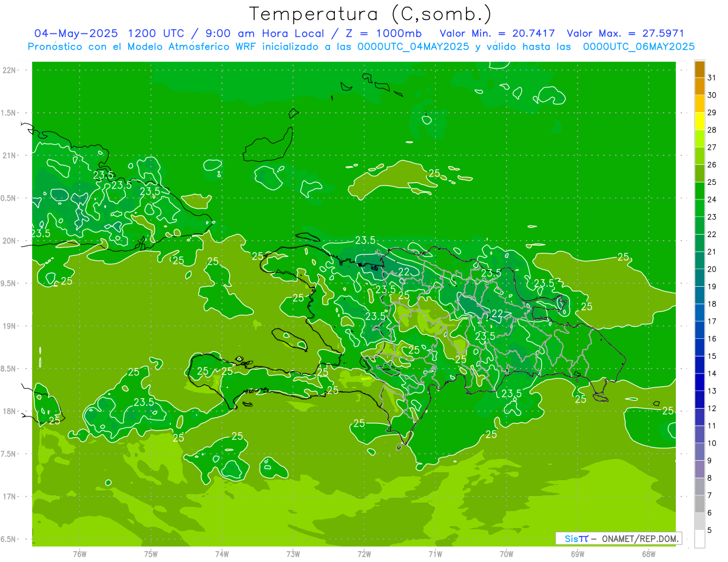Click 'Valor Max. = 27.5971'
Image resolution: width=728 pixels, height=562 pixels.
[x=625, y=33]
